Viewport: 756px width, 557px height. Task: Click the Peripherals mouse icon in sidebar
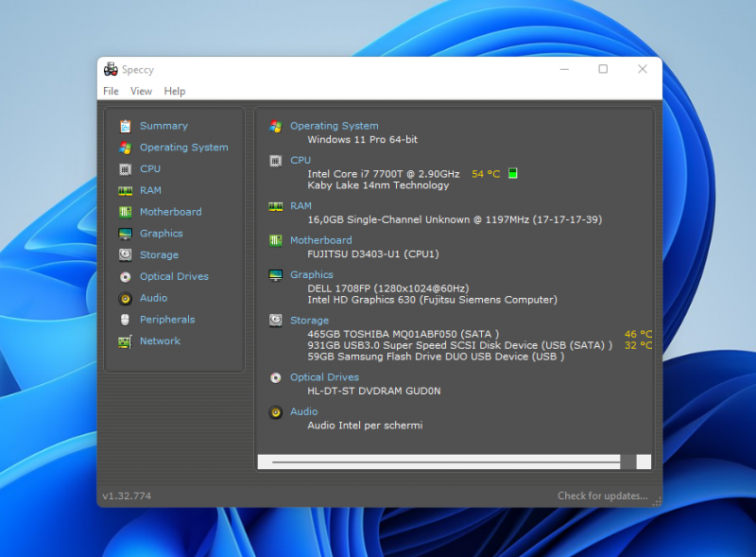pos(125,320)
